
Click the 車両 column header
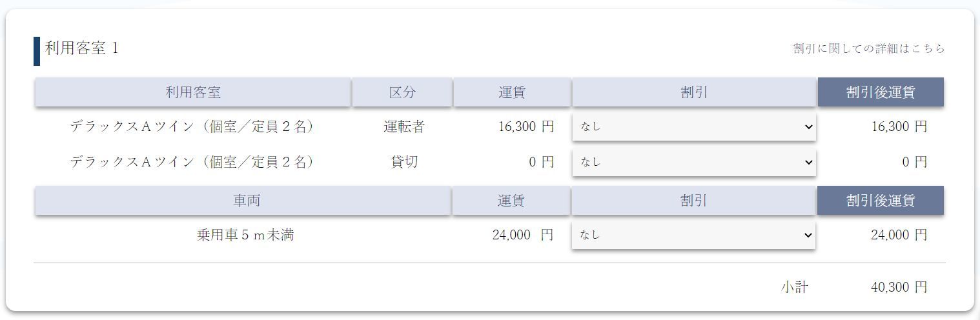click(x=243, y=201)
